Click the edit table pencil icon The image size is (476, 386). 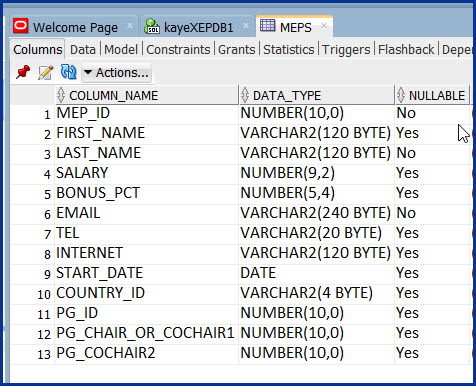click(x=46, y=72)
